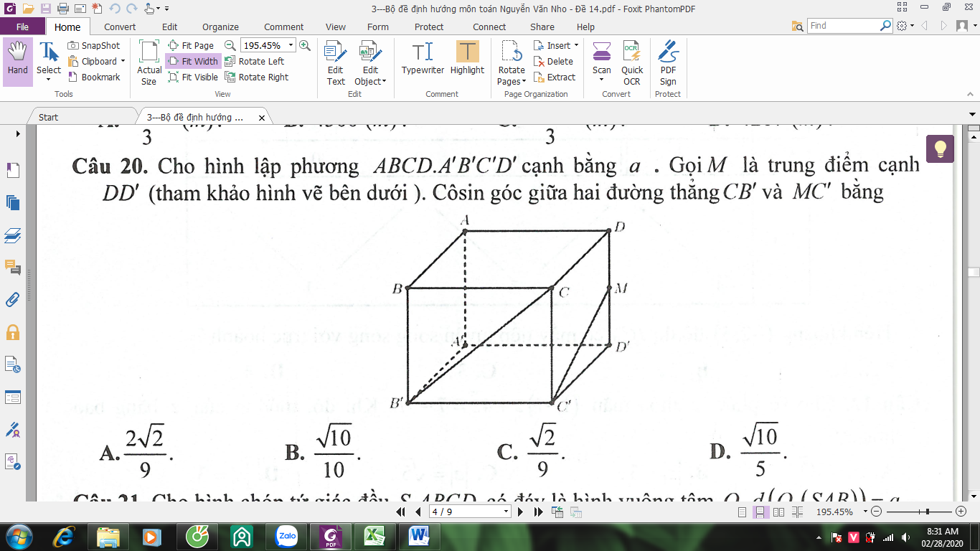Click the Find search field
980x551 pixels.
click(x=842, y=26)
